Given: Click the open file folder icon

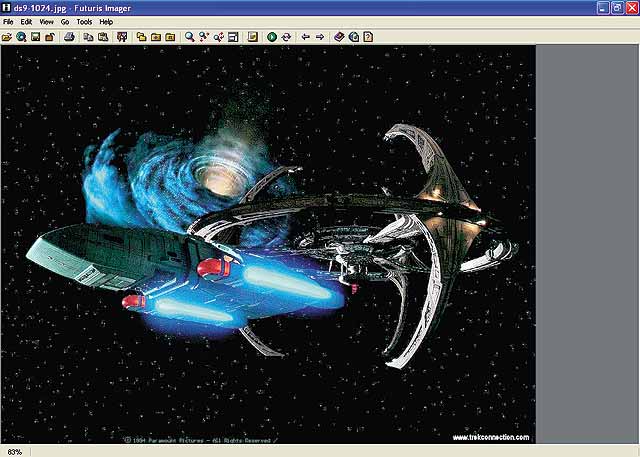Looking at the screenshot, I should (7, 37).
